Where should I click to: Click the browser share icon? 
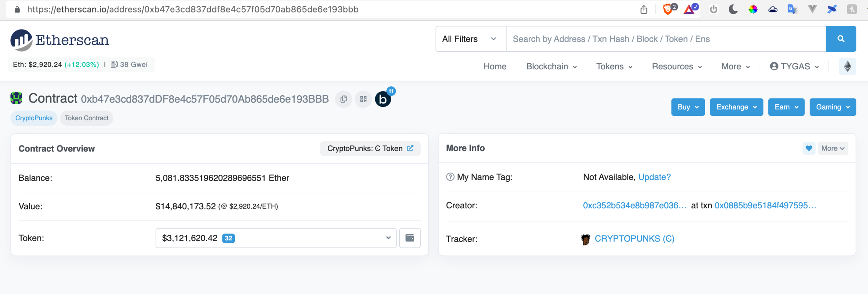click(x=644, y=9)
